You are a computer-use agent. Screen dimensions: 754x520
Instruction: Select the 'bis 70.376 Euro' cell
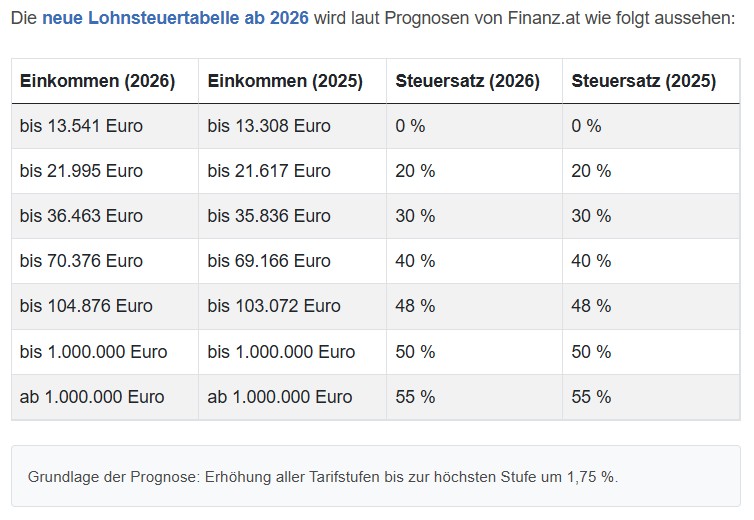point(81,261)
